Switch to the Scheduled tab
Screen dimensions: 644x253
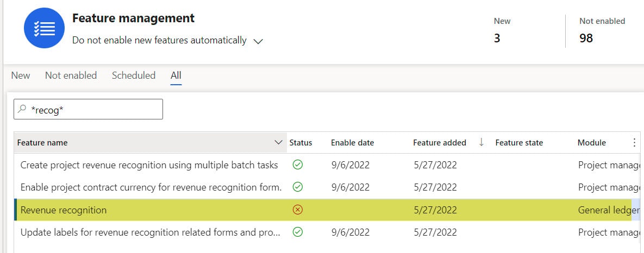134,75
